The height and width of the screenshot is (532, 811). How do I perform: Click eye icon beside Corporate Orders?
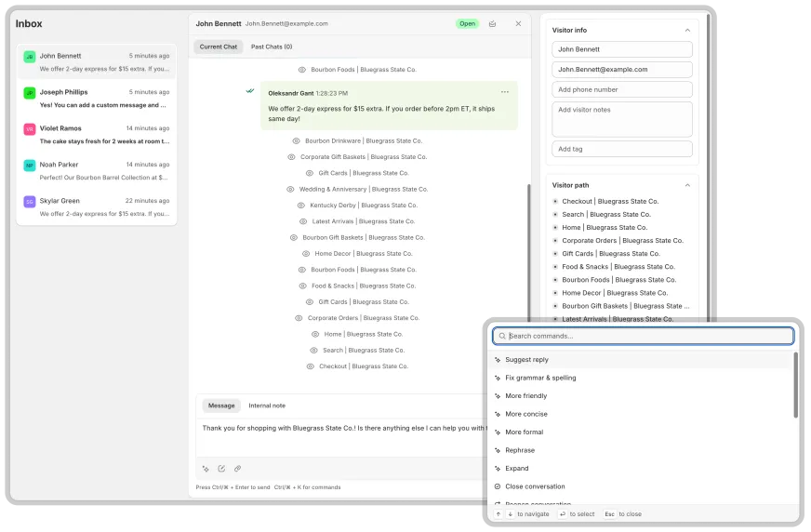pos(299,318)
